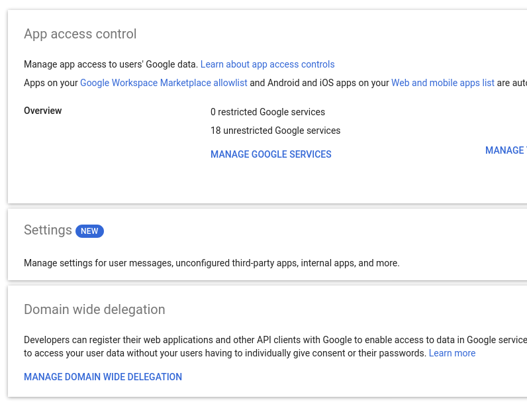Expand the Settings section heading
527x420 pixels.
[48, 230]
